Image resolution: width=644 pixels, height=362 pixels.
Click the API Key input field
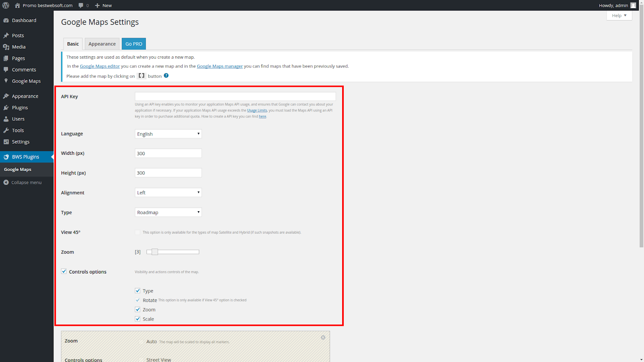[x=235, y=96]
